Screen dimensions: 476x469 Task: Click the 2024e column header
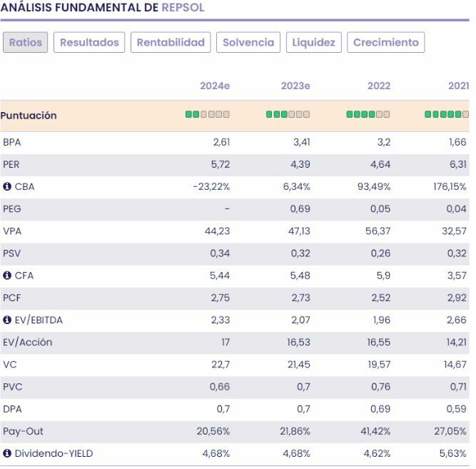(x=215, y=86)
